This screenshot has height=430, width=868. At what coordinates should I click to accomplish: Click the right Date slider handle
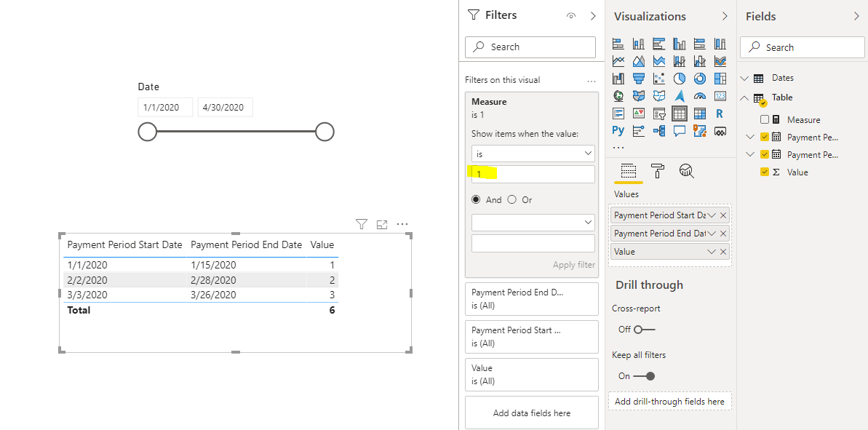click(x=324, y=132)
